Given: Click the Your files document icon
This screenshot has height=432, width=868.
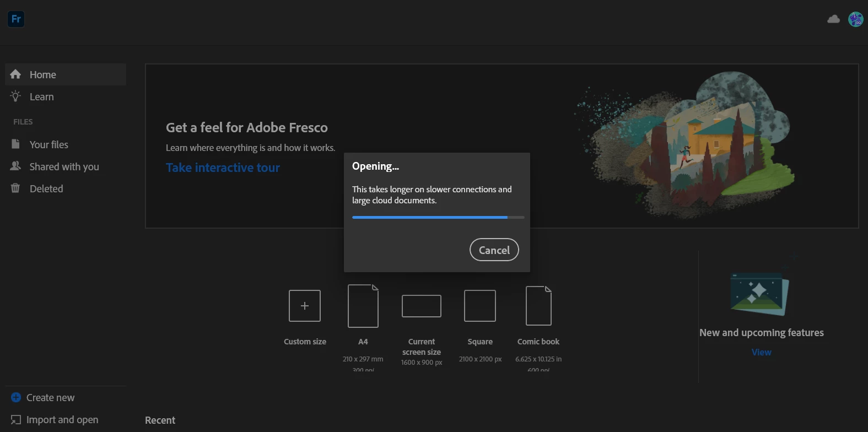Looking at the screenshot, I should [x=15, y=144].
